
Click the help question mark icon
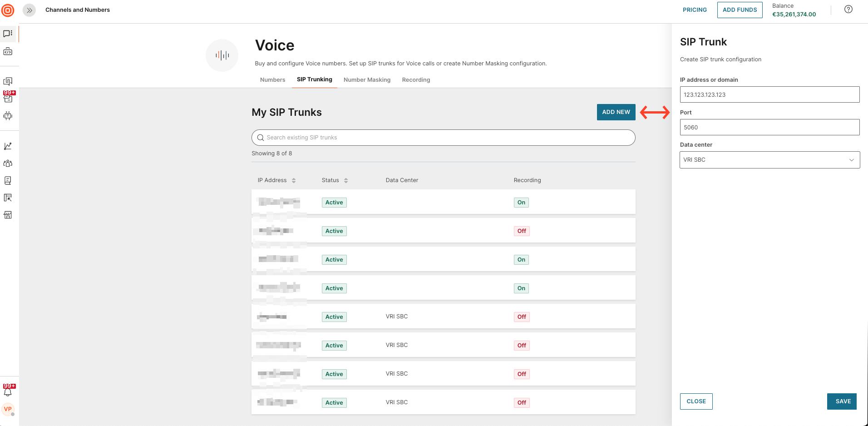(848, 10)
